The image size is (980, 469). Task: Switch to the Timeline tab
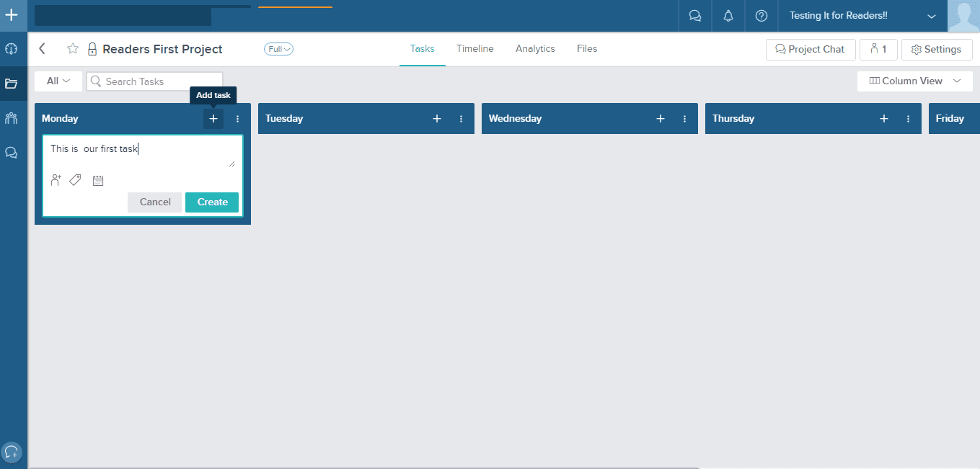tap(474, 48)
